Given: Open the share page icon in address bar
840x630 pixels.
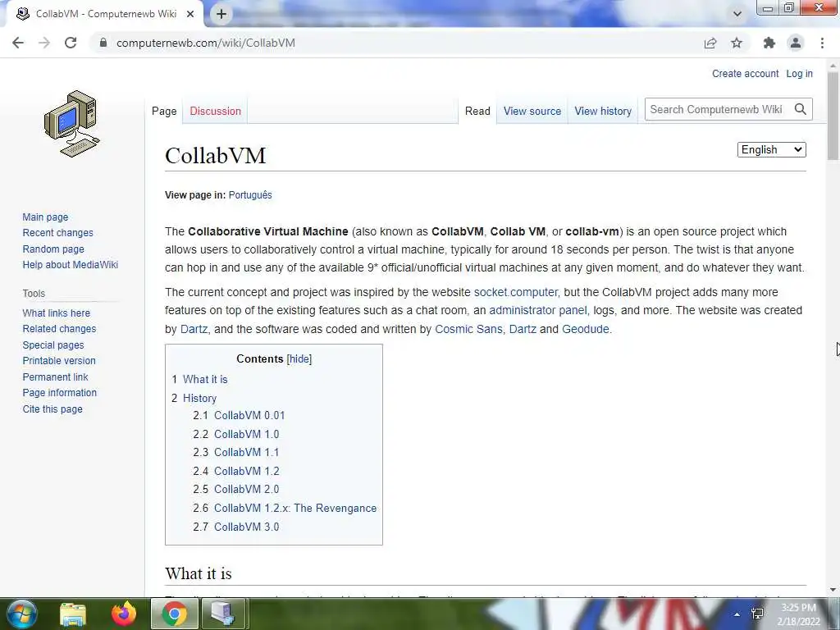Looking at the screenshot, I should [710, 43].
